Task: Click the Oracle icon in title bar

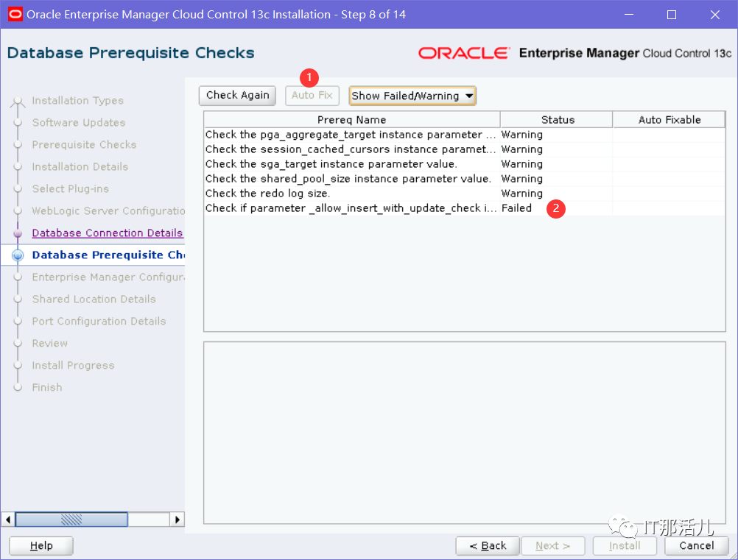Action: tap(15, 15)
